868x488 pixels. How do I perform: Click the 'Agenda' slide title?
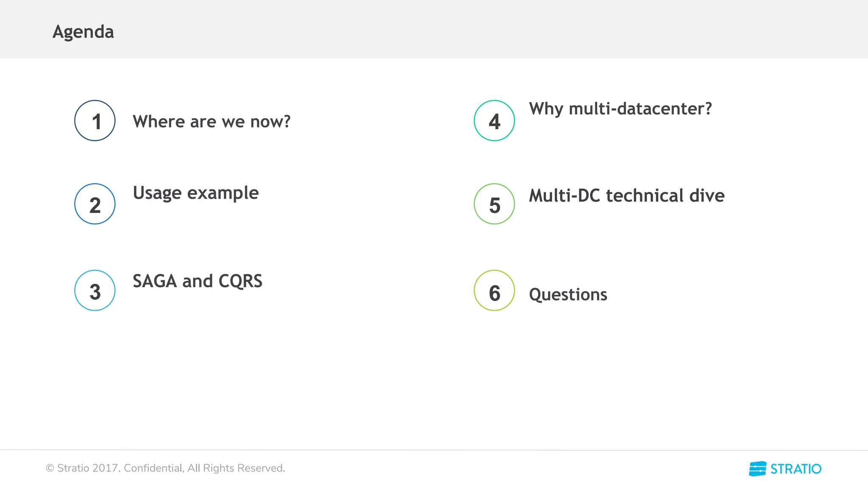coord(83,32)
